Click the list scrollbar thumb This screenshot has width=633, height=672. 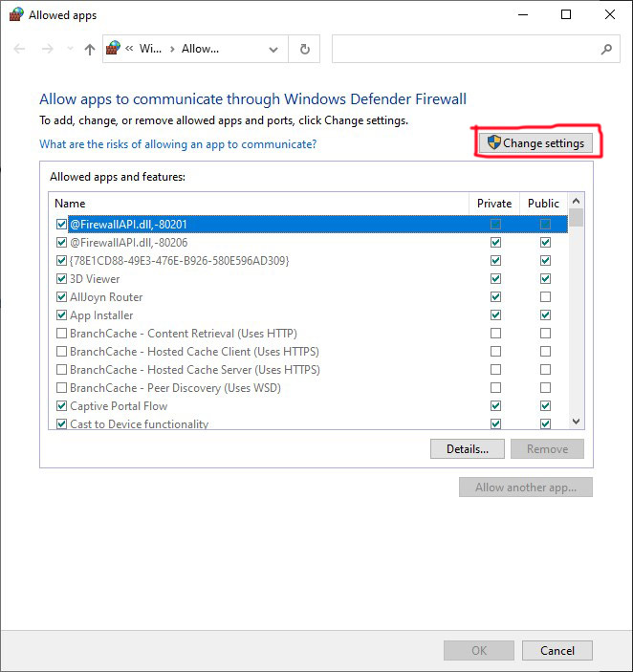(577, 217)
